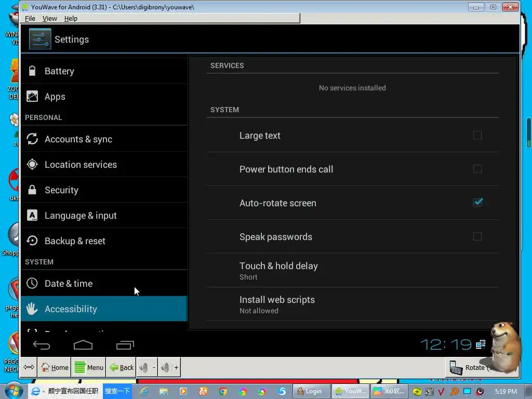Open the Apps settings
Image resolution: width=532 pixels, height=399 pixels.
[104, 97]
